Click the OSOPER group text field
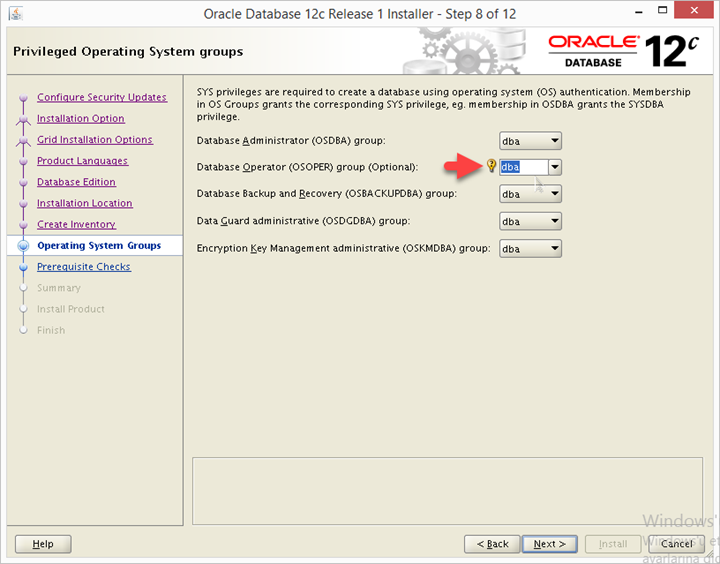Image resolution: width=720 pixels, height=564 pixels. [x=524, y=167]
